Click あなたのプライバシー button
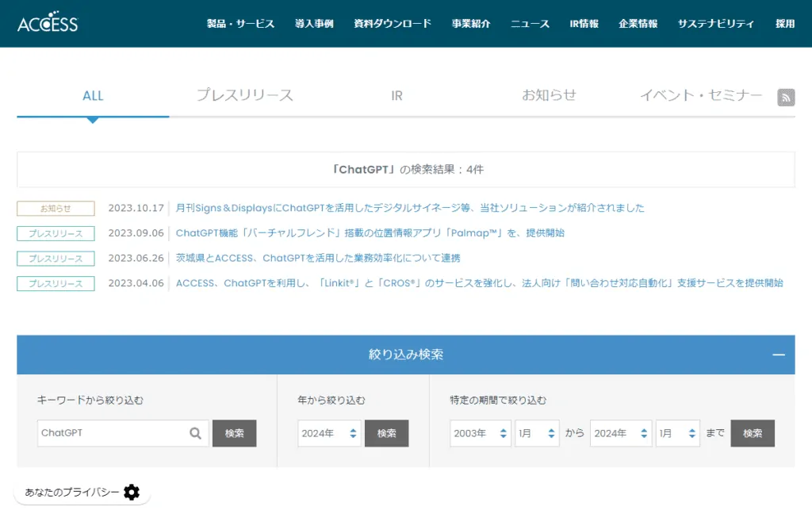812x518 pixels. coord(82,492)
